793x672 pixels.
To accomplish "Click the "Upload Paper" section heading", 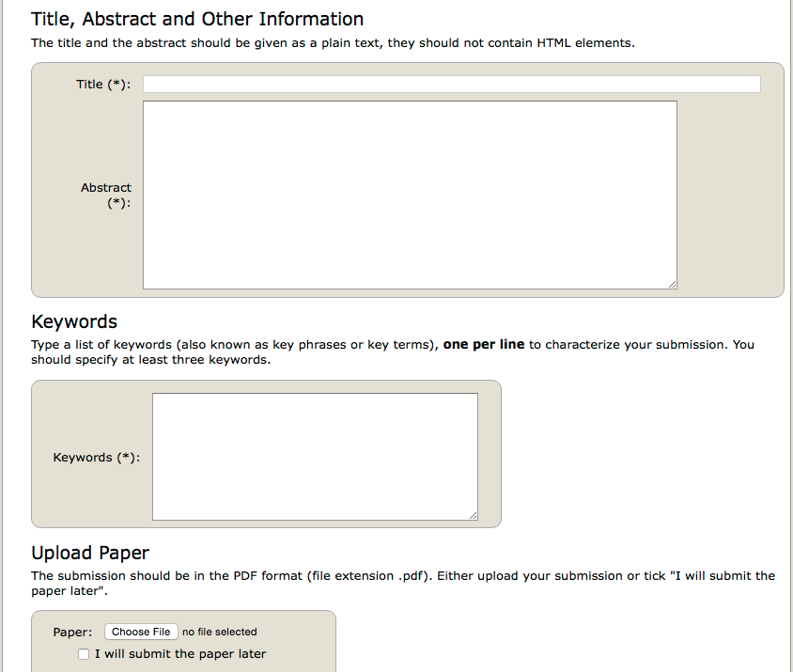I will [90, 553].
